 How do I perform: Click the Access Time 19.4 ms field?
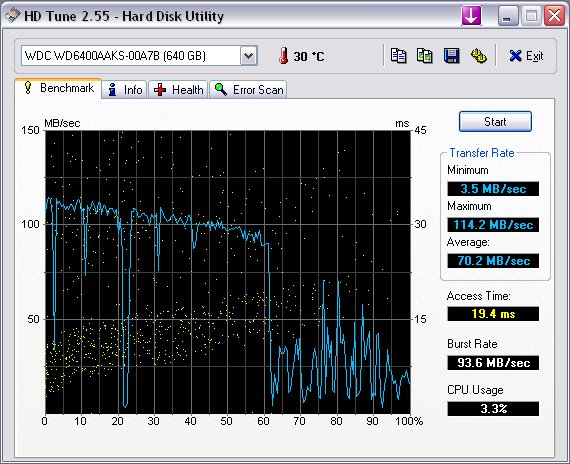click(x=493, y=313)
